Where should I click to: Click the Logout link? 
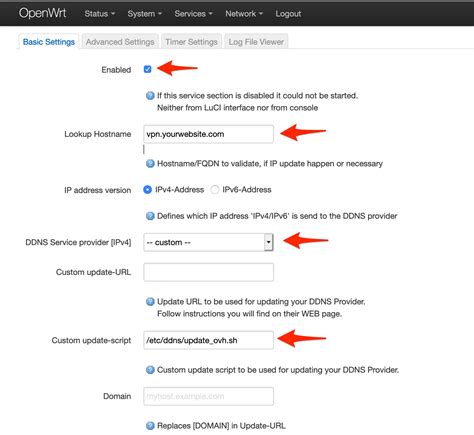(288, 14)
